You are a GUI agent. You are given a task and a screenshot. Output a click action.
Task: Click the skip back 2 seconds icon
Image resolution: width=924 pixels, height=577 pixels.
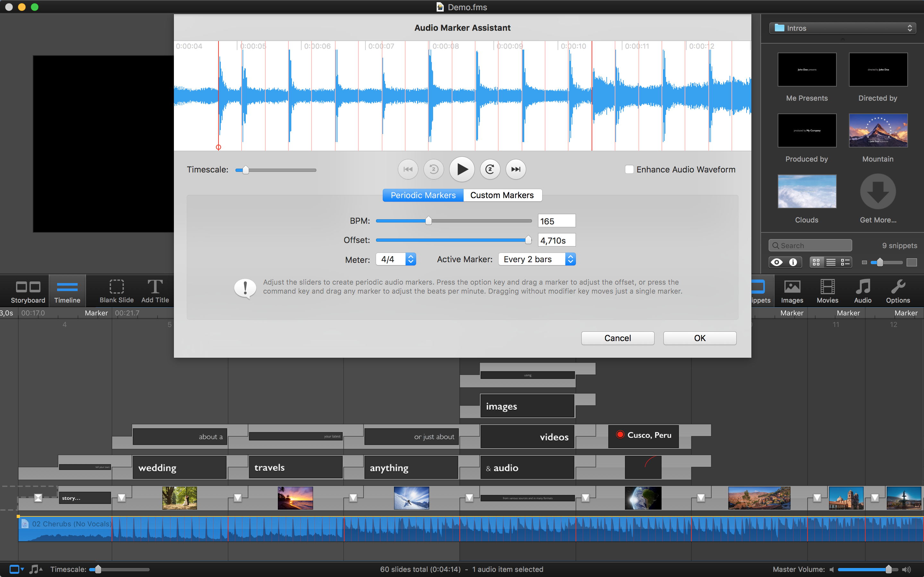[x=433, y=170]
